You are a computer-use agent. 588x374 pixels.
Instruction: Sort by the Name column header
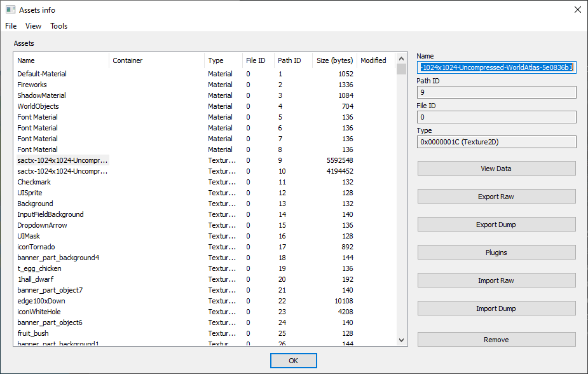coord(62,60)
